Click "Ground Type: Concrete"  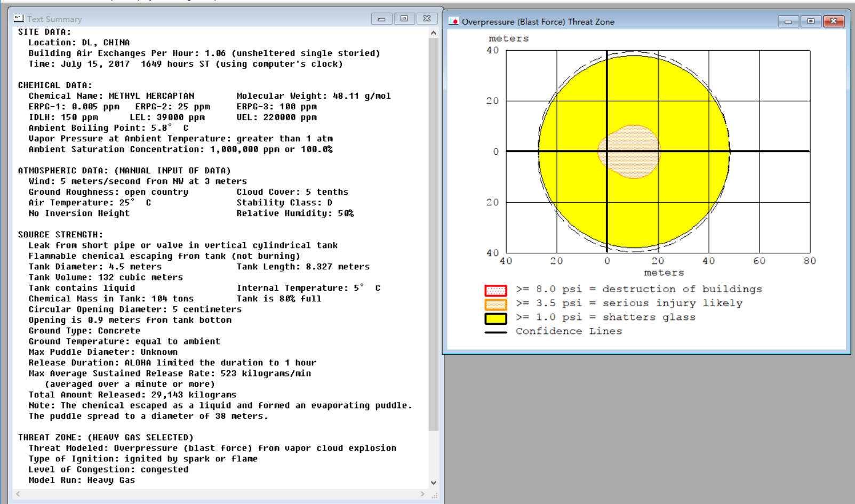(84, 331)
